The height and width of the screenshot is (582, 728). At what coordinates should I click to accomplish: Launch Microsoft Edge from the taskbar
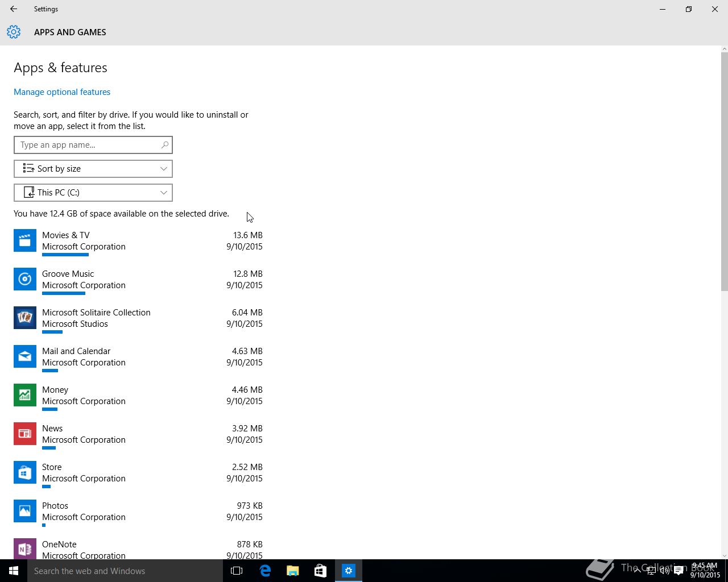265,571
